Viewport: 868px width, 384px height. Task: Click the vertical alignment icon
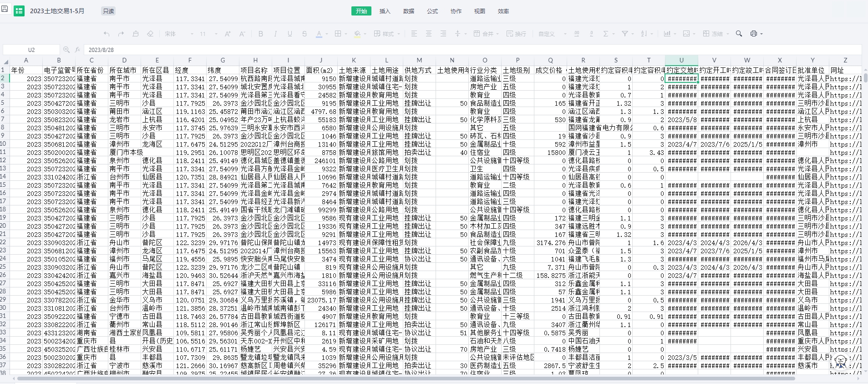coord(458,34)
